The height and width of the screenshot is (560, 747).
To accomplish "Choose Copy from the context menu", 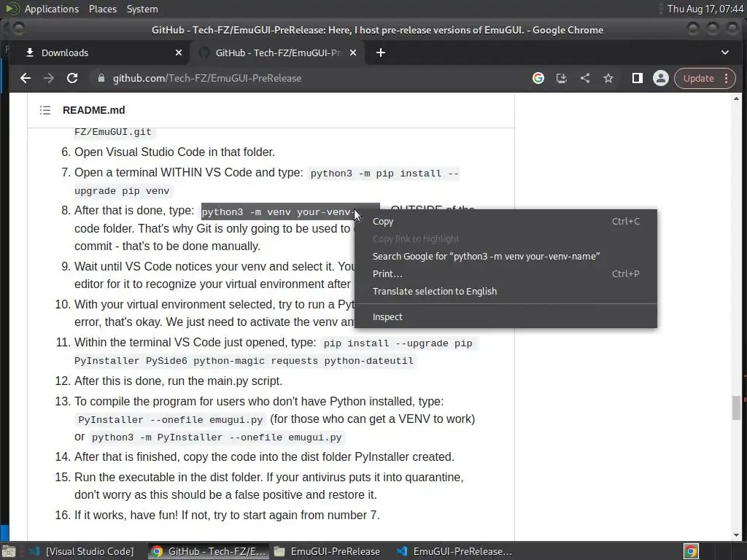I will tap(506, 222).
